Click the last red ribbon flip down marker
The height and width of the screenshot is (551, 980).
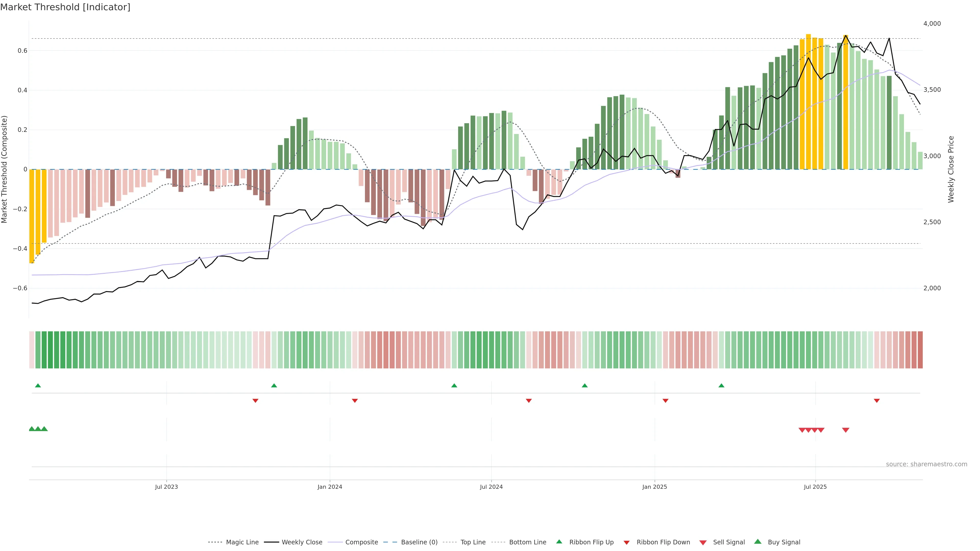pos(877,400)
